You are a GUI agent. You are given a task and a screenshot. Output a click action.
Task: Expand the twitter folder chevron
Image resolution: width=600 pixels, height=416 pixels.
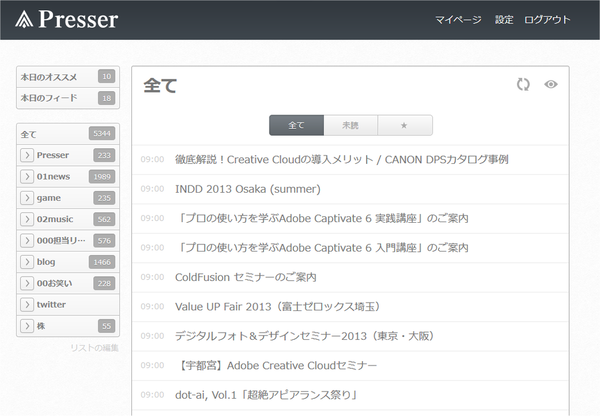[x=27, y=305]
